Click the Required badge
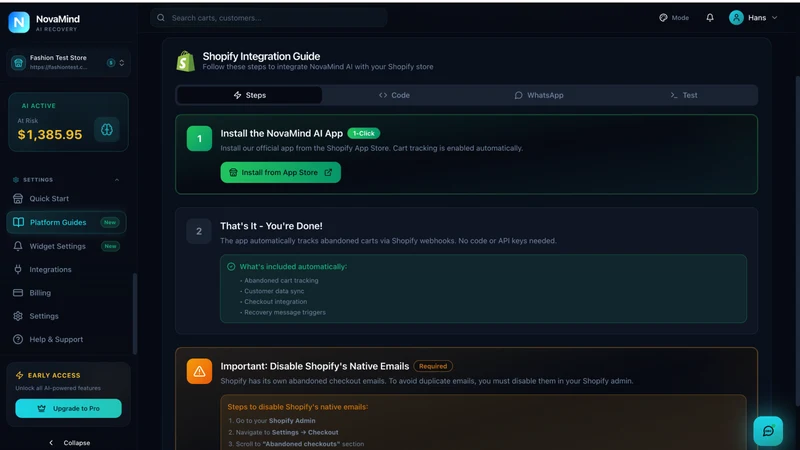Screen dimensions: 800x450 click(433, 366)
